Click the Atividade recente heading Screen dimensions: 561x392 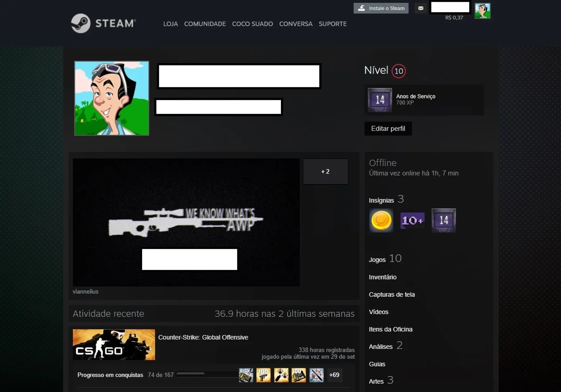coord(108,314)
